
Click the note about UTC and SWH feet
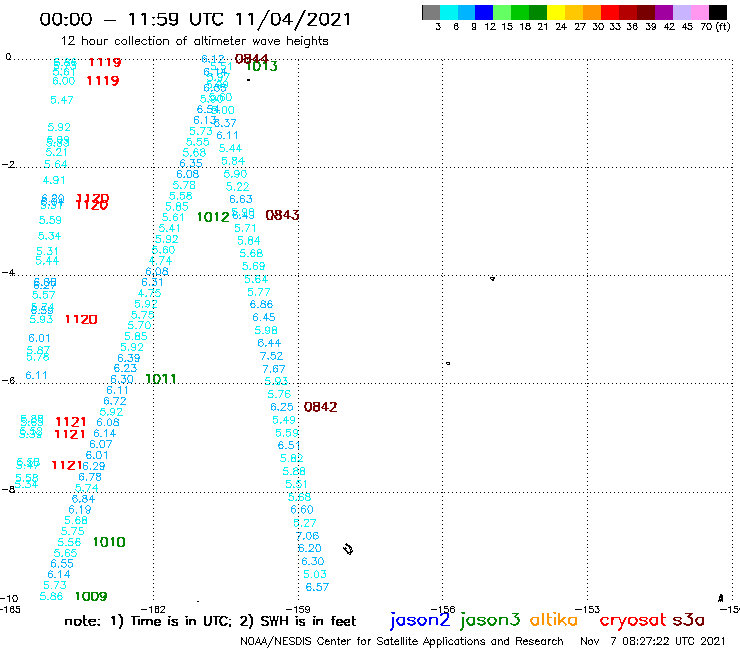(x=210, y=621)
